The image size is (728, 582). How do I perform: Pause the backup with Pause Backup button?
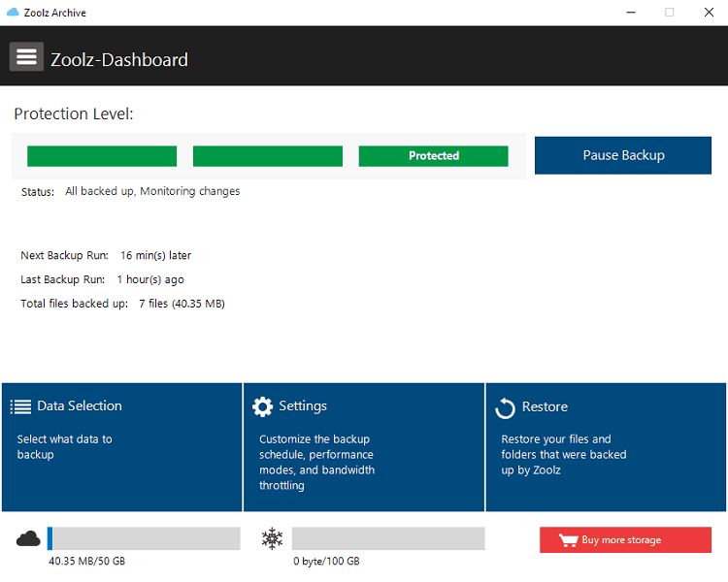[x=623, y=155]
